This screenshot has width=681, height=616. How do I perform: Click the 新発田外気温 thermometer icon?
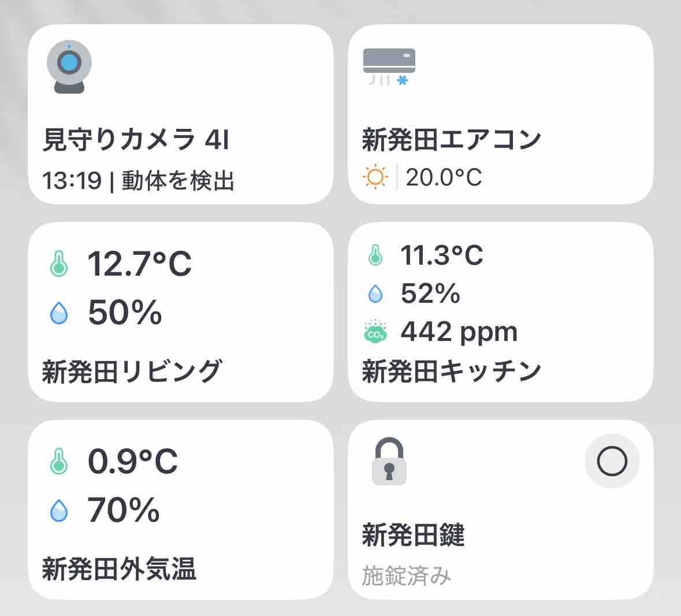pyautogui.click(x=59, y=462)
